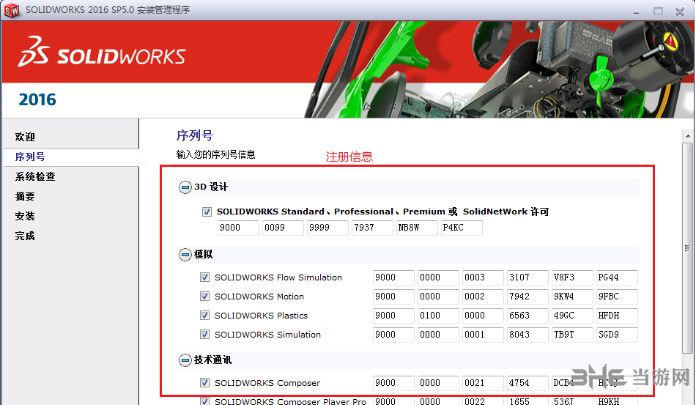The image size is (695, 405).
Task: Click Motion serial field containing 7942
Action: pyautogui.click(x=527, y=296)
